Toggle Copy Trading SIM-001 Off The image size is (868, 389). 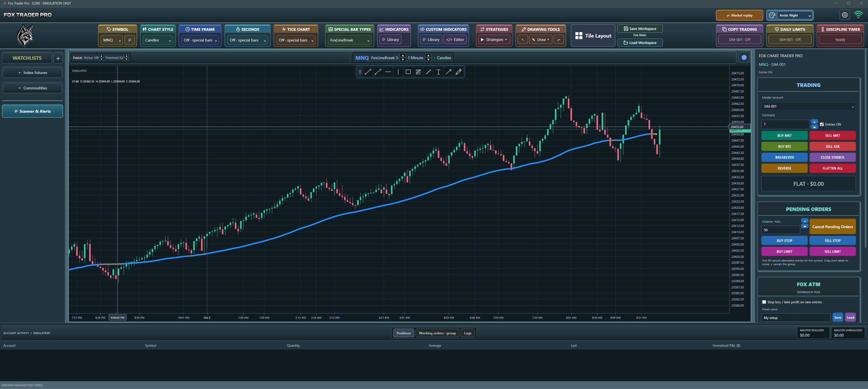point(739,40)
